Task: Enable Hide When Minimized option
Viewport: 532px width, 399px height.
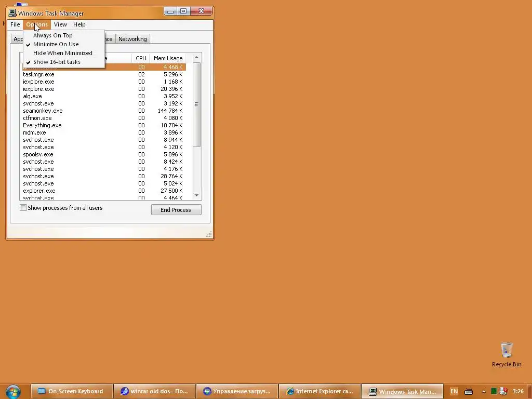Action: 64,53
